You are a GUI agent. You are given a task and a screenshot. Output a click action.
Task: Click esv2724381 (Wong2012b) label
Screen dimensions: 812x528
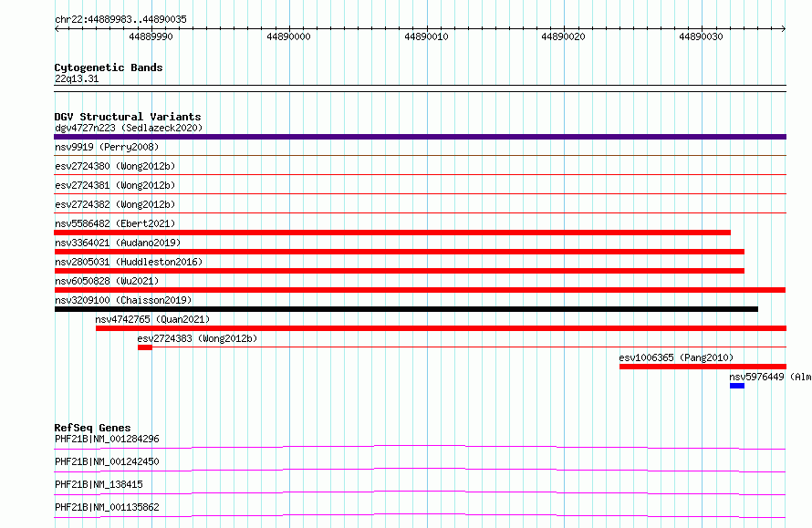pyautogui.click(x=115, y=185)
